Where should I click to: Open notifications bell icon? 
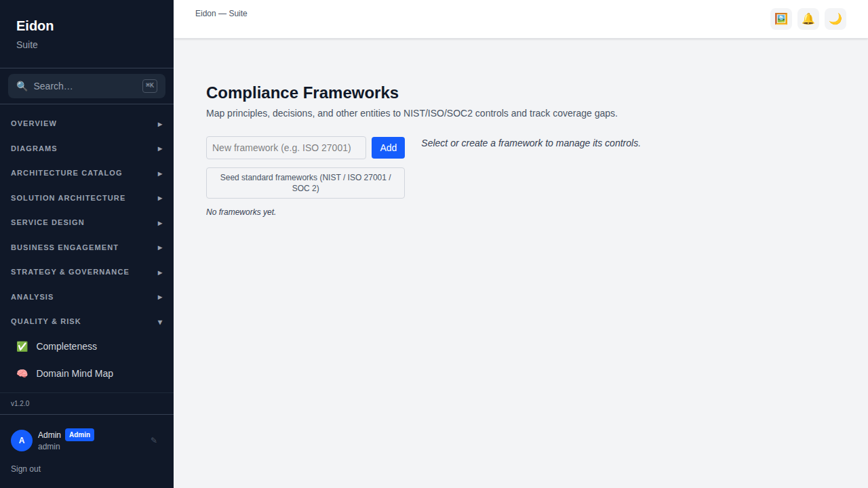click(808, 19)
